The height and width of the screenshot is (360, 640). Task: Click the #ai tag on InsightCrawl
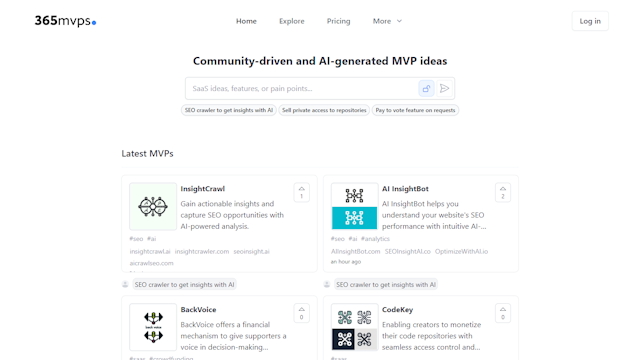pyautogui.click(x=151, y=239)
